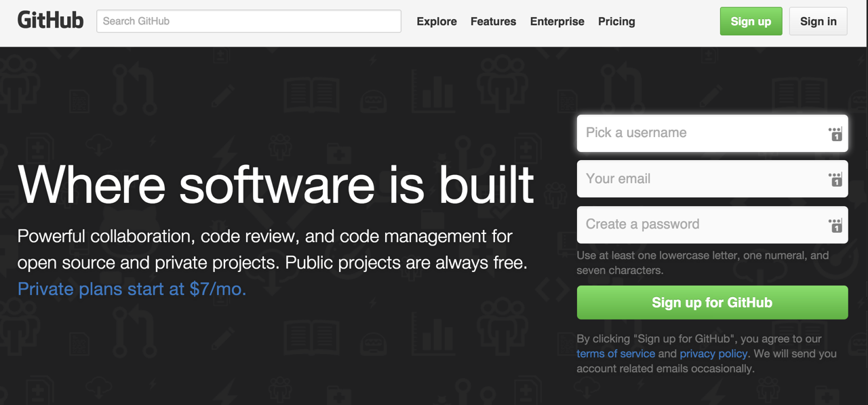Open the privacy policy link
868x405 pixels.
pos(713,353)
